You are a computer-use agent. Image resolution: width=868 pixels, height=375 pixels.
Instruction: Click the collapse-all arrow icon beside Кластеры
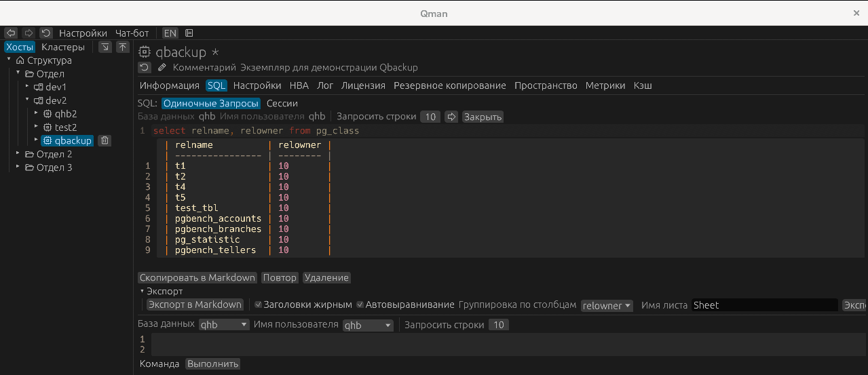(x=105, y=47)
